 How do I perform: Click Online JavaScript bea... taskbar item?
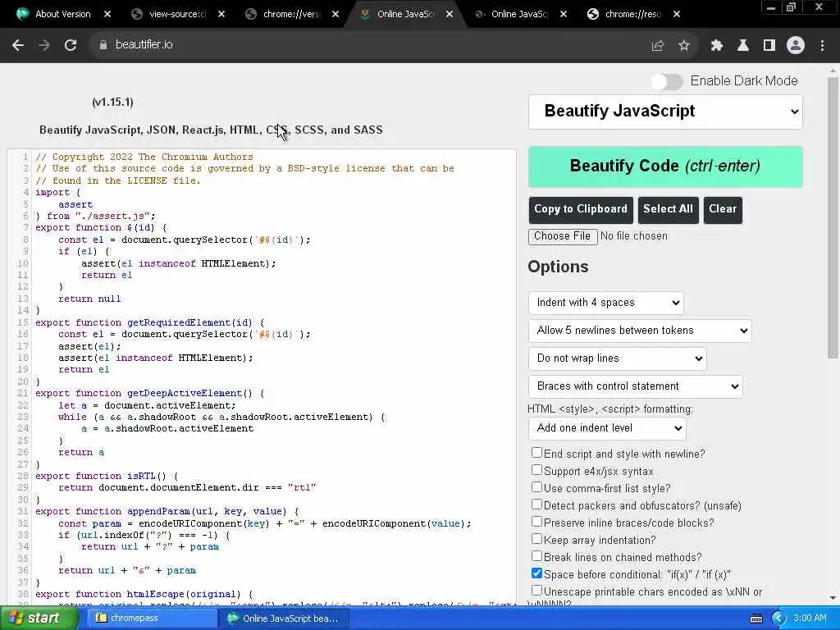[x=284, y=619]
